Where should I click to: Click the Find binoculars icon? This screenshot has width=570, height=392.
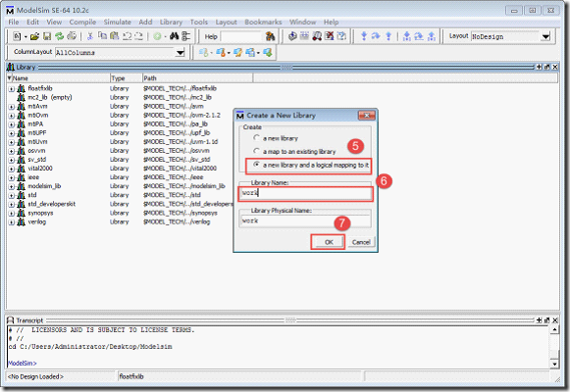tap(174, 36)
